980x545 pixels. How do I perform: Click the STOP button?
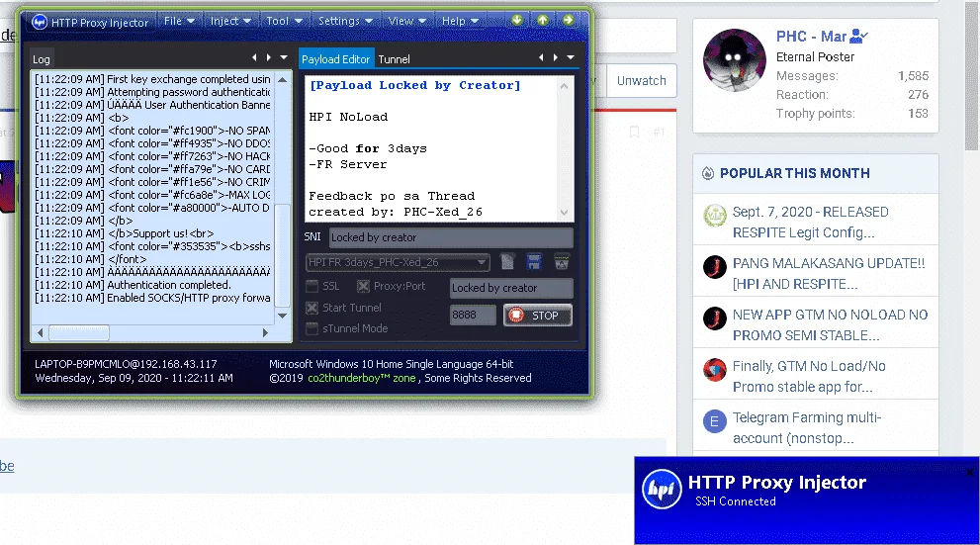coord(538,316)
